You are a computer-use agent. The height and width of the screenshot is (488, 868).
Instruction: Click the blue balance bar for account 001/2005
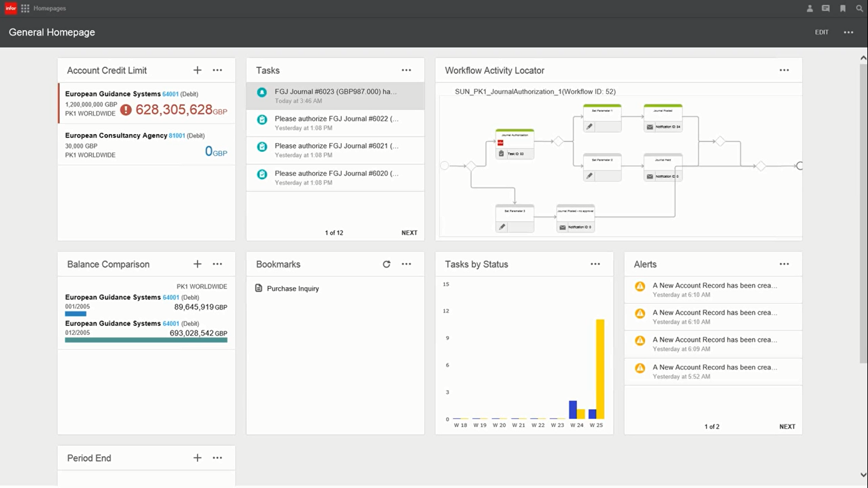[x=76, y=314]
